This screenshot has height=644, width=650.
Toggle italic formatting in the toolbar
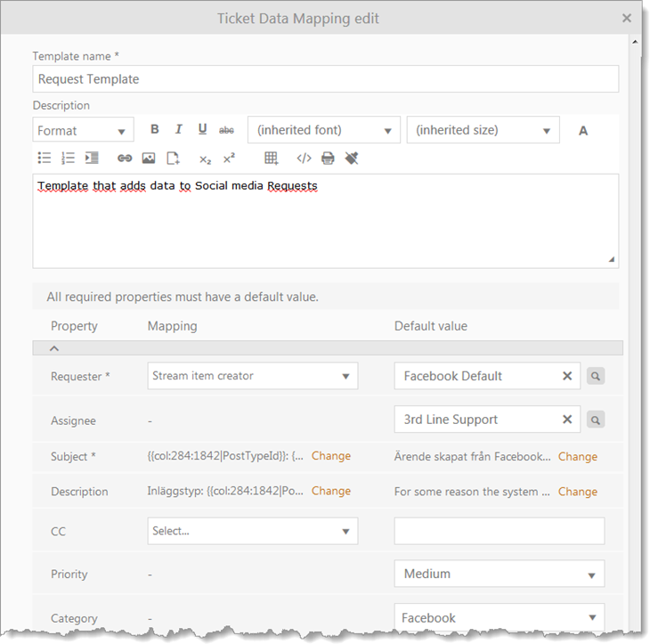(x=179, y=130)
